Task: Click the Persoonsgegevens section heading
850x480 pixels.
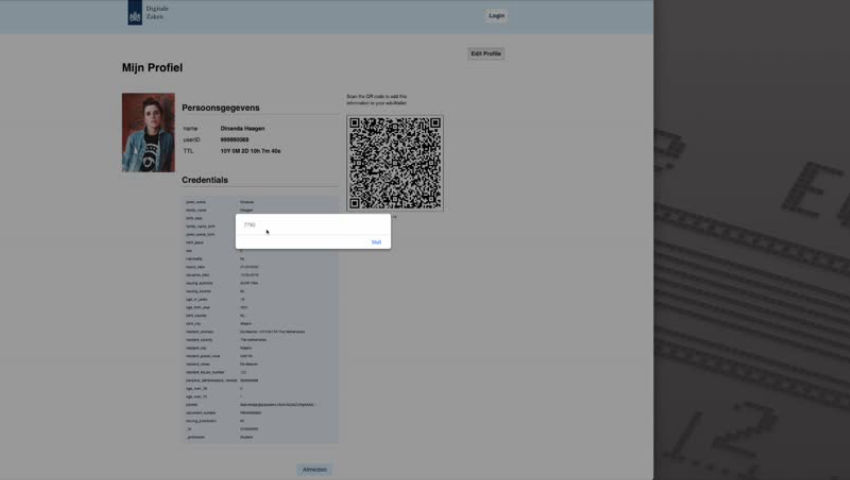Action: [x=221, y=107]
